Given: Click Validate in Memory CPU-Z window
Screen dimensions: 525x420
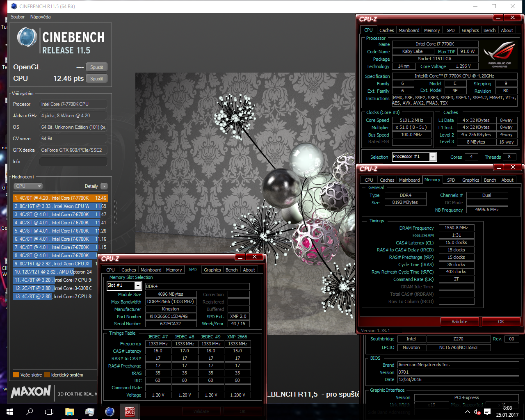Looking at the screenshot, I should (x=459, y=322).
